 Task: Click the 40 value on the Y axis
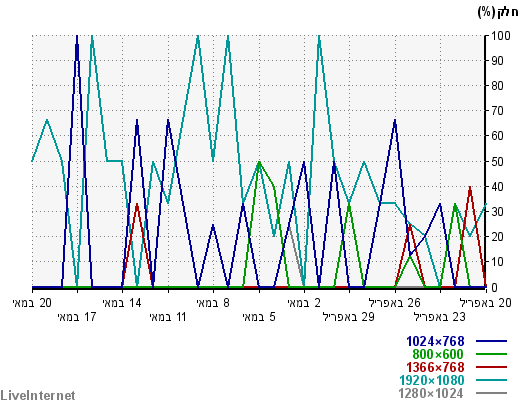click(x=497, y=187)
